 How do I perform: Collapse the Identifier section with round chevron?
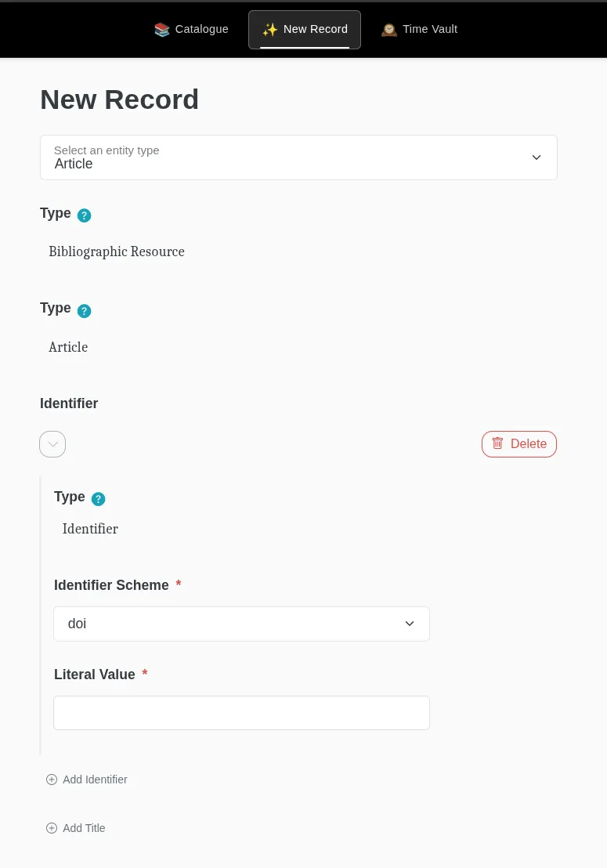[52, 444]
